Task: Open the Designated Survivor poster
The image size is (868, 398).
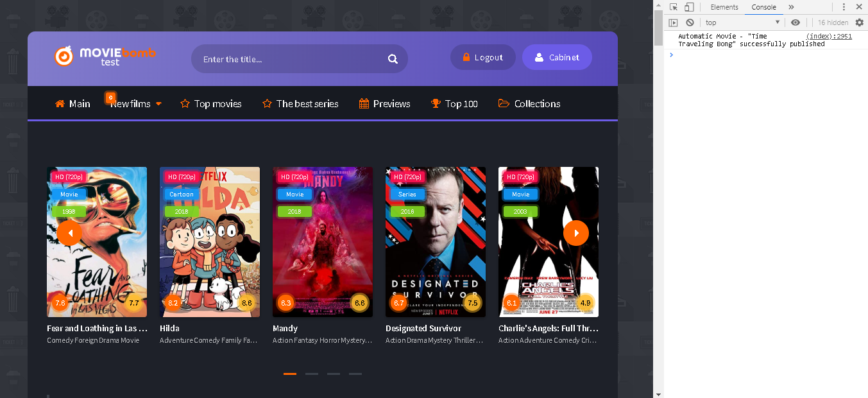Action: tap(436, 242)
